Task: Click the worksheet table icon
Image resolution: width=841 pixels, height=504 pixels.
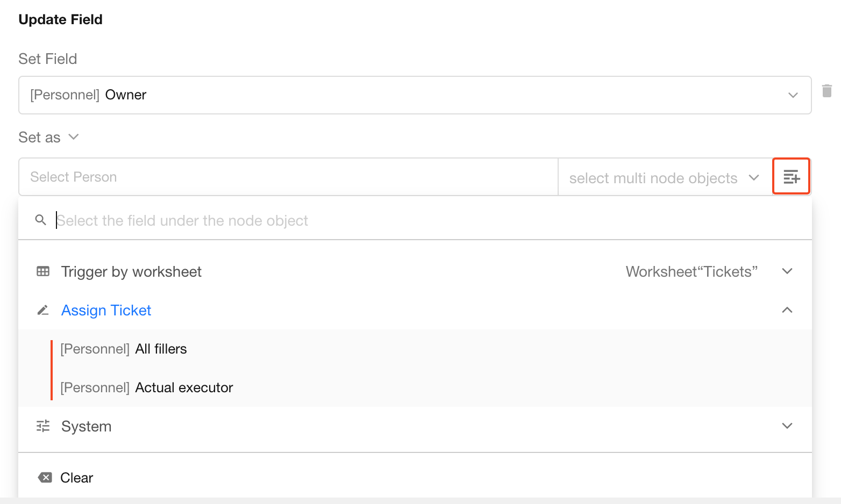Action: [x=43, y=271]
